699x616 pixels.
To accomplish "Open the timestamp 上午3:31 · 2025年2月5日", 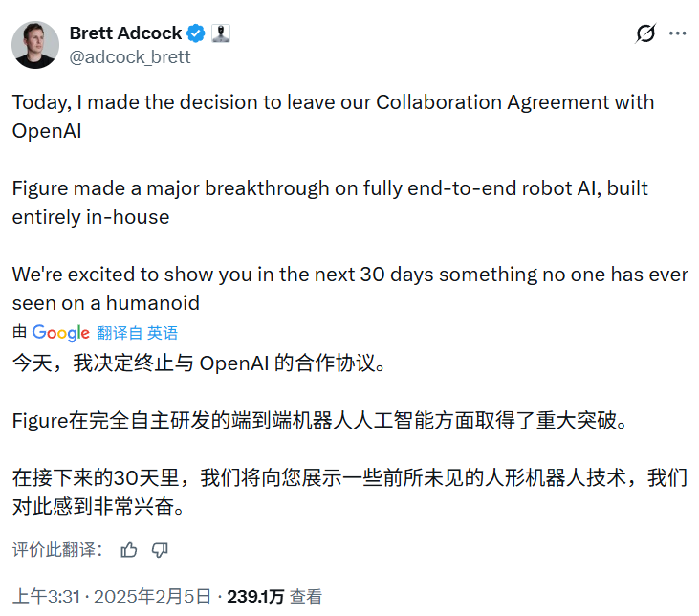I will [x=112, y=596].
